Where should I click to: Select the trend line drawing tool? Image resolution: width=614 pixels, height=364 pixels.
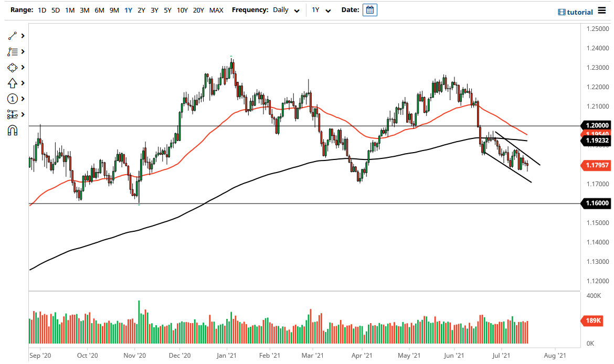tap(13, 36)
